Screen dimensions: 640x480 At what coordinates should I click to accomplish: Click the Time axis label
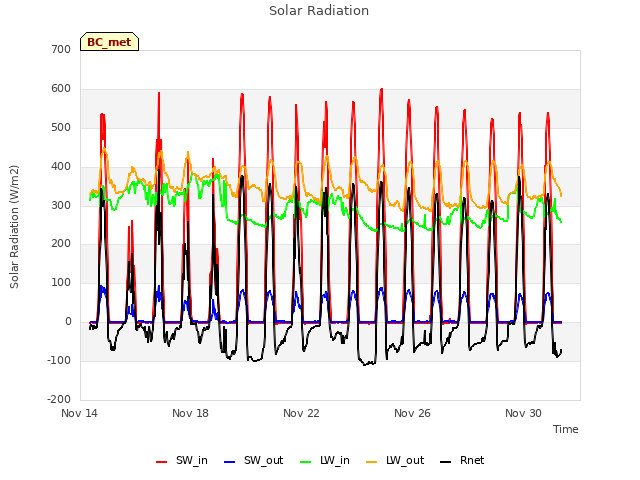[565, 429]
